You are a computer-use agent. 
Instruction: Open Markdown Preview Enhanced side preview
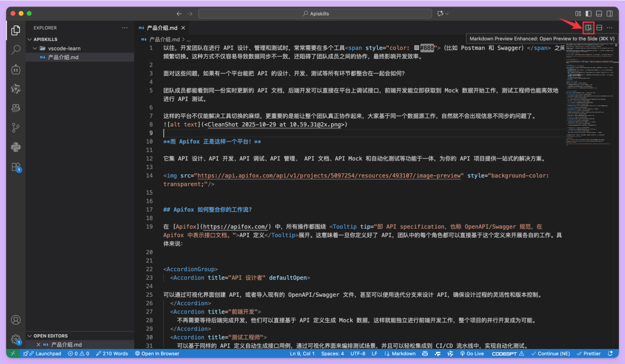[x=588, y=28]
